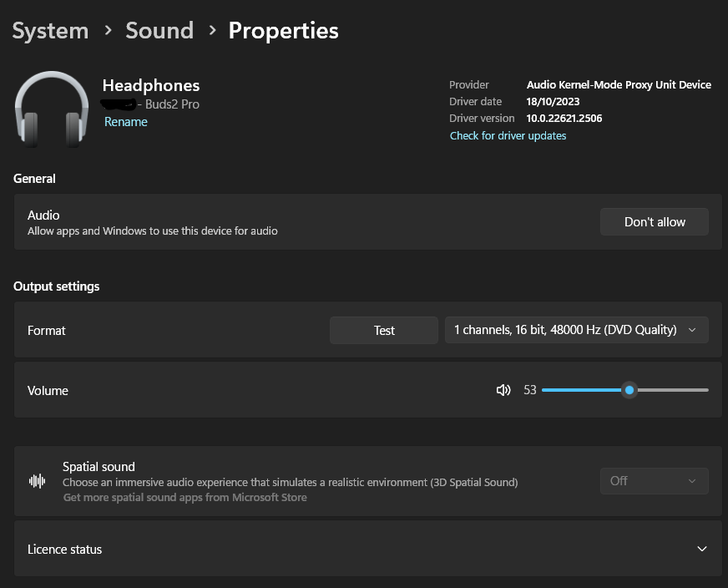Click the large headphones device icon

(52, 109)
